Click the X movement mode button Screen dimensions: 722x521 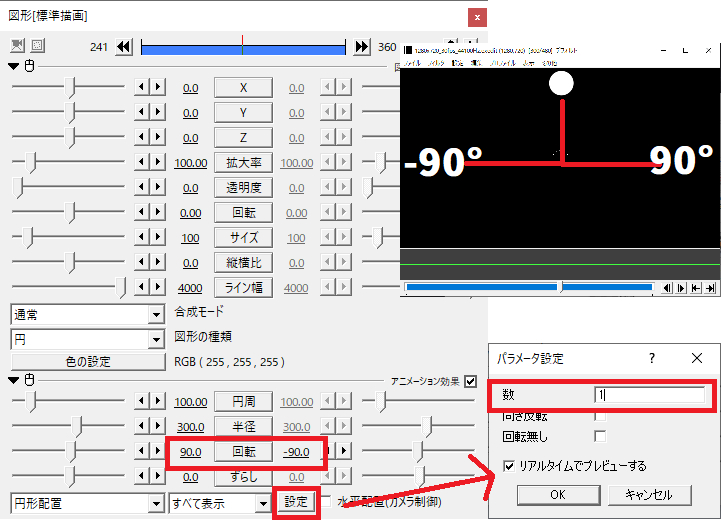coord(243,88)
